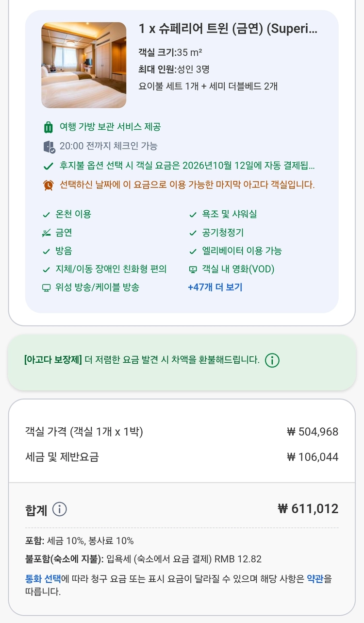Screen dimensions: 364x623
Task: Open the 약관 terms link
Action: coord(315,579)
